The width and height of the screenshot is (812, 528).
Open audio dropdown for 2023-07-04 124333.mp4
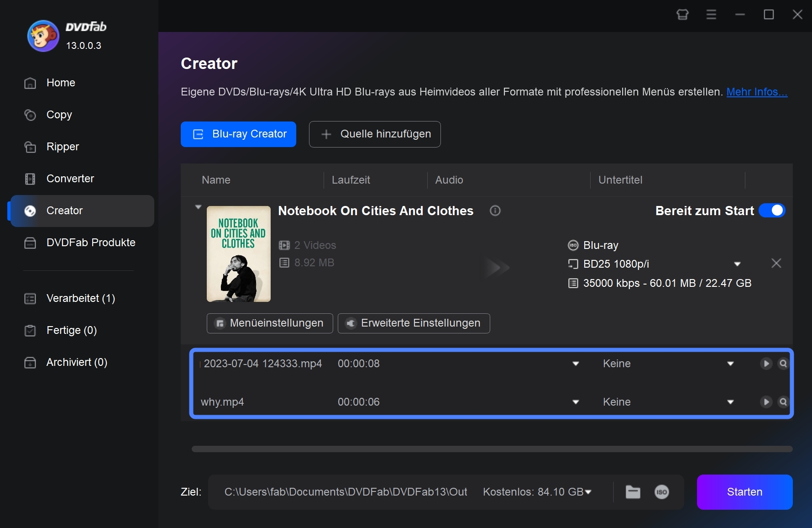tap(576, 364)
